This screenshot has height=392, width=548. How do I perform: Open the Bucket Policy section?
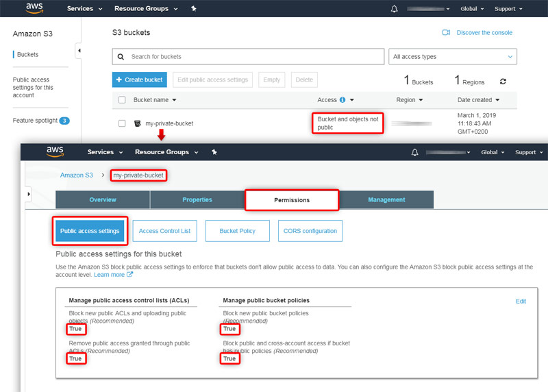237,231
